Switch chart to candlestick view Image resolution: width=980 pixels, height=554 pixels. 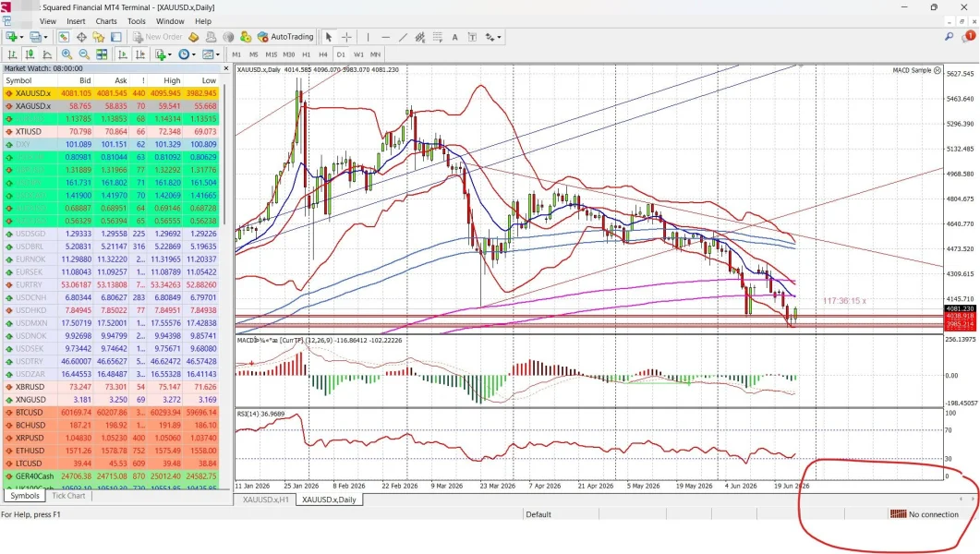click(x=30, y=54)
